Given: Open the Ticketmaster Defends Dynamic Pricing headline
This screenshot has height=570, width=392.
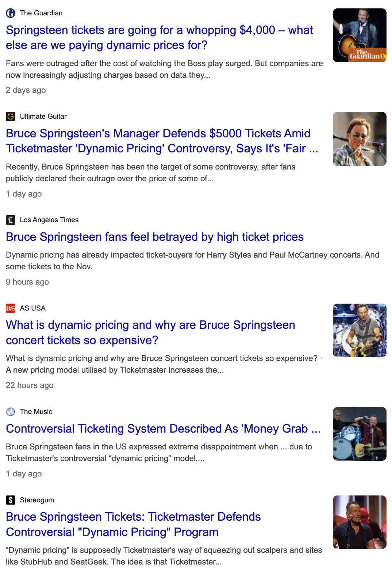Looking at the screenshot, I should point(133,525).
